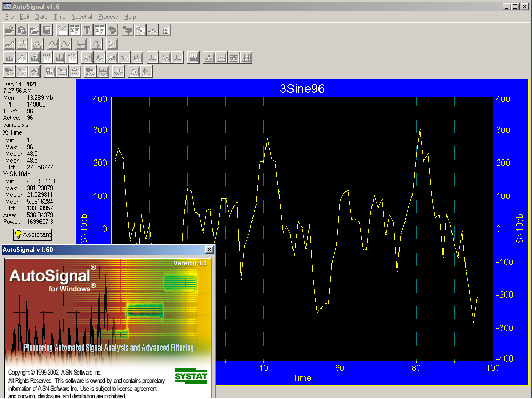Open the Time menu
The height and width of the screenshot is (399, 532).
[x=60, y=17]
